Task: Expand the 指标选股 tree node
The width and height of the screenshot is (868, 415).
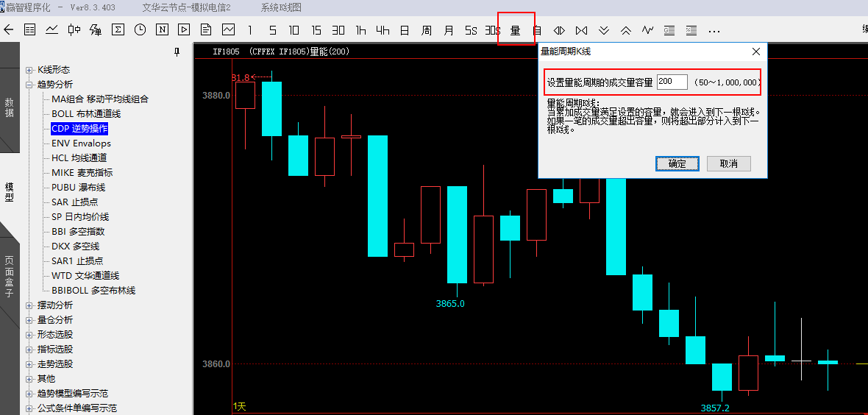Action: [29, 349]
